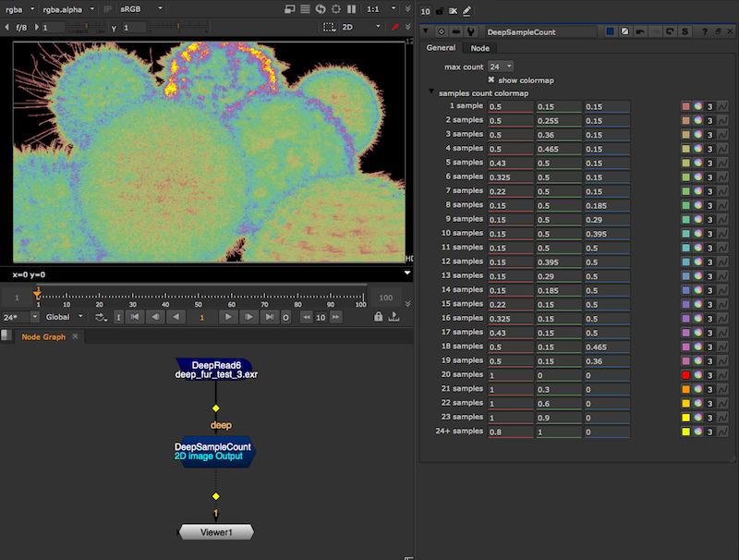Viewport: 739px width, 560px height.
Task: Select the Node Graph tab
Action: [43, 336]
